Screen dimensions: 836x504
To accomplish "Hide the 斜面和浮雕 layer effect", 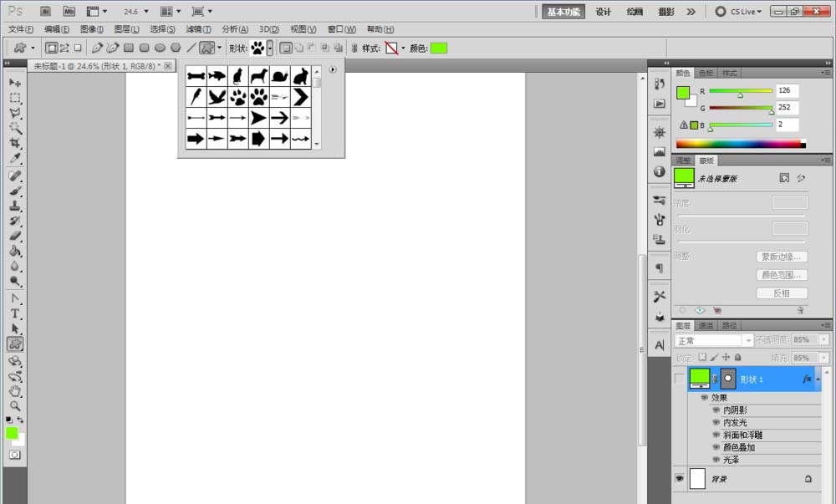I will pyautogui.click(x=716, y=435).
